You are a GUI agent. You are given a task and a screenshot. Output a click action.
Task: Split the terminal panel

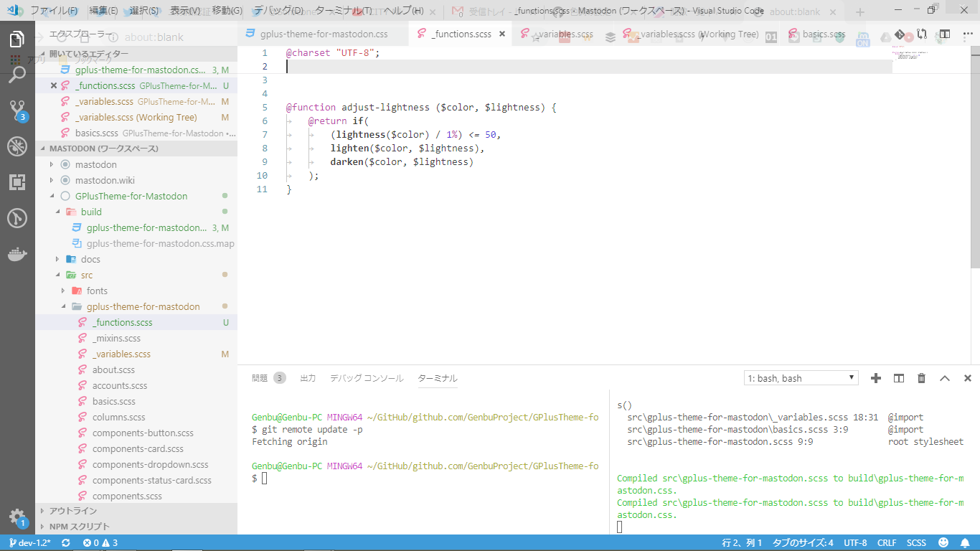(899, 378)
